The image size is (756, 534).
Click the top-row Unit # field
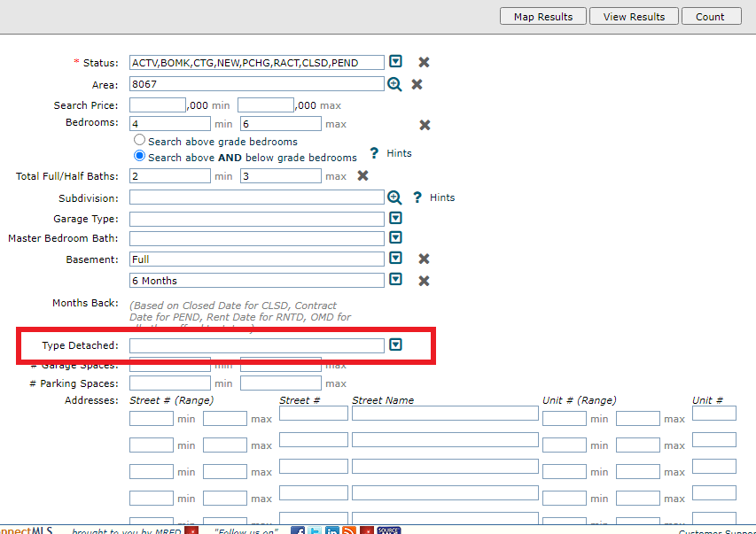click(x=714, y=413)
